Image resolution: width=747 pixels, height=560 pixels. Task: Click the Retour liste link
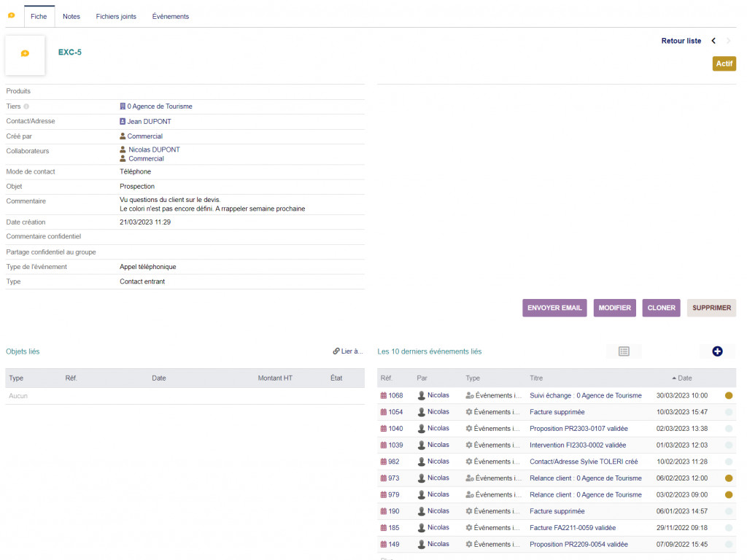pos(681,41)
